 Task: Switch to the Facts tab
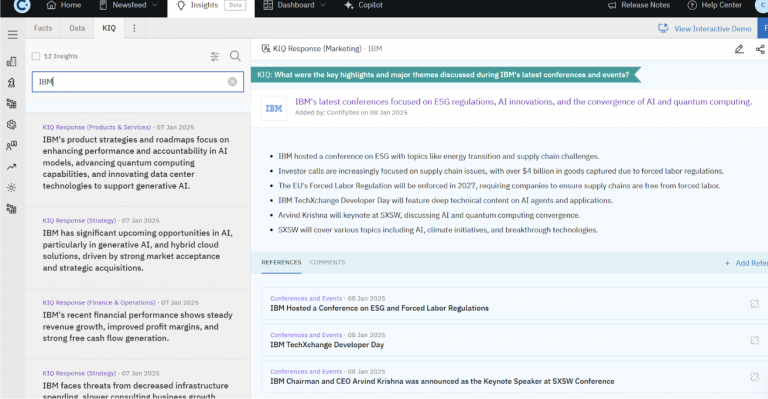(43, 28)
